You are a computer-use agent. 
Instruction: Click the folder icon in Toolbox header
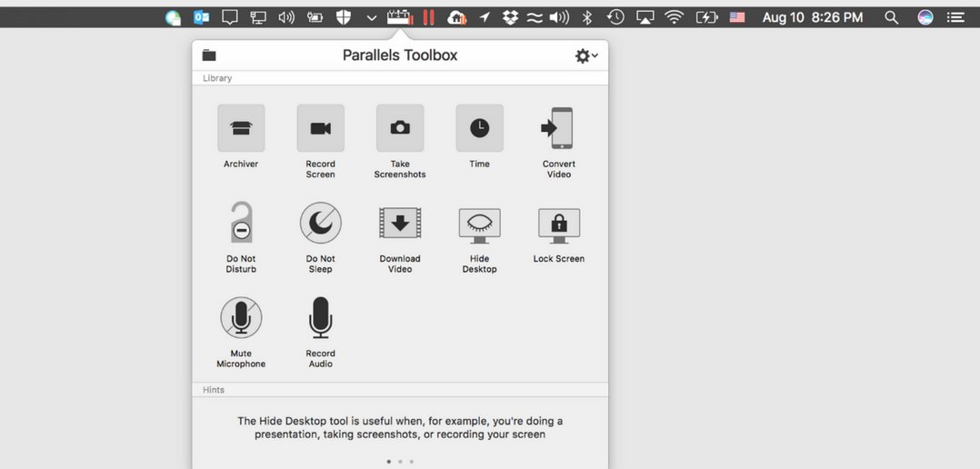pos(209,55)
